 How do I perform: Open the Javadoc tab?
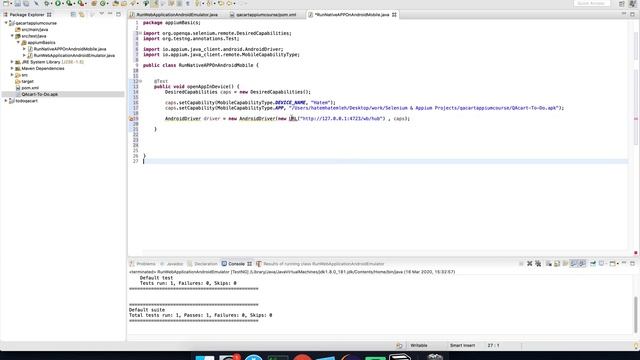click(x=172, y=264)
